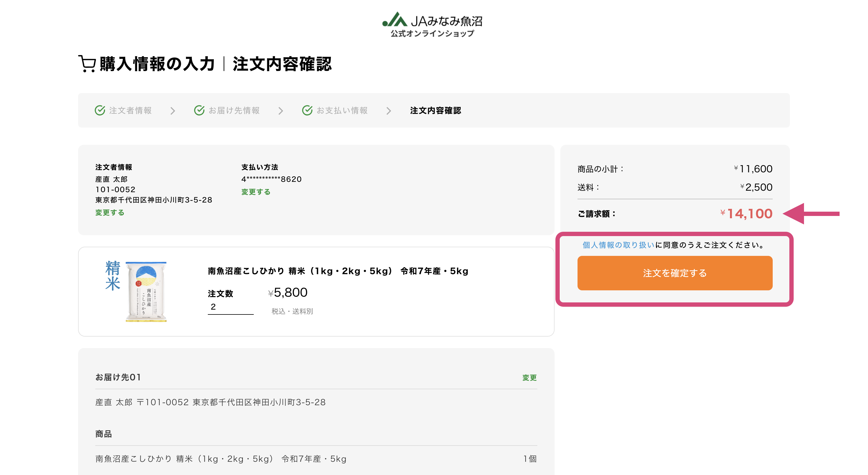Click the rice bag product thumbnail
This screenshot has height=475, width=868.
(x=146, y=291)
